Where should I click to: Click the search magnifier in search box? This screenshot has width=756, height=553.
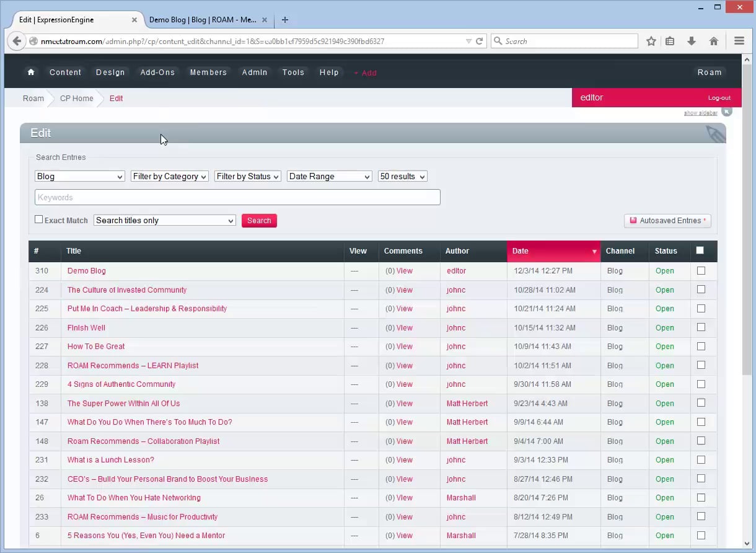(x=499, y=42)
